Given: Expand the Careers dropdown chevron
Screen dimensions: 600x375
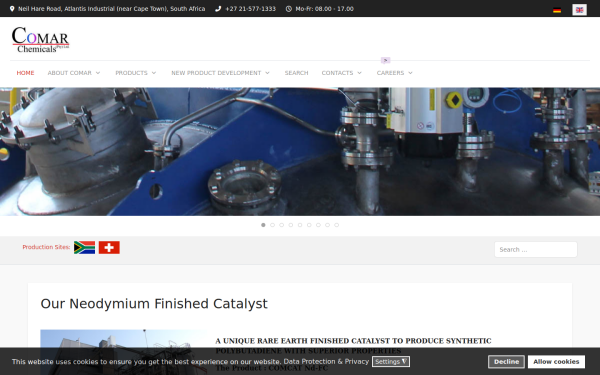Looking at the screenshot, I should [x=411, y=73].
